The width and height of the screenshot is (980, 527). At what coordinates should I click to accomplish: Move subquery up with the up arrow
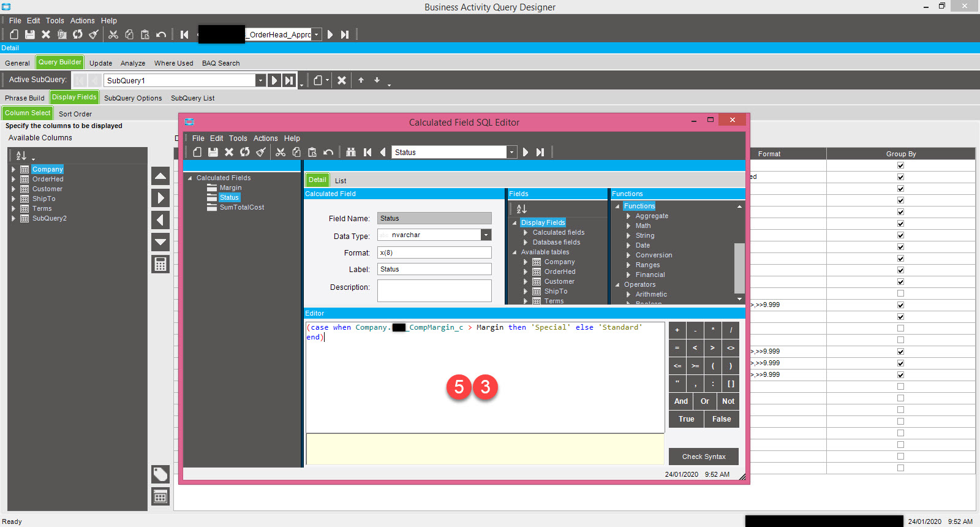pyautogui.click(x=361, y=80)
